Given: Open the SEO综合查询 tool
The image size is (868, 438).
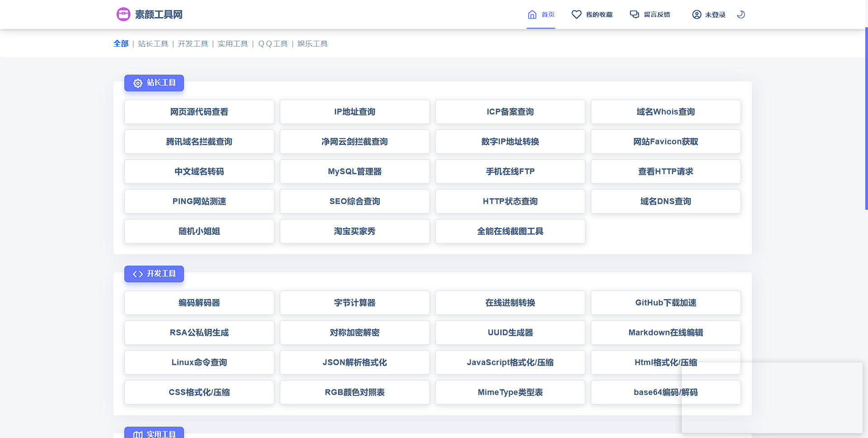Looking at the screenshot, I should [355, 201].
